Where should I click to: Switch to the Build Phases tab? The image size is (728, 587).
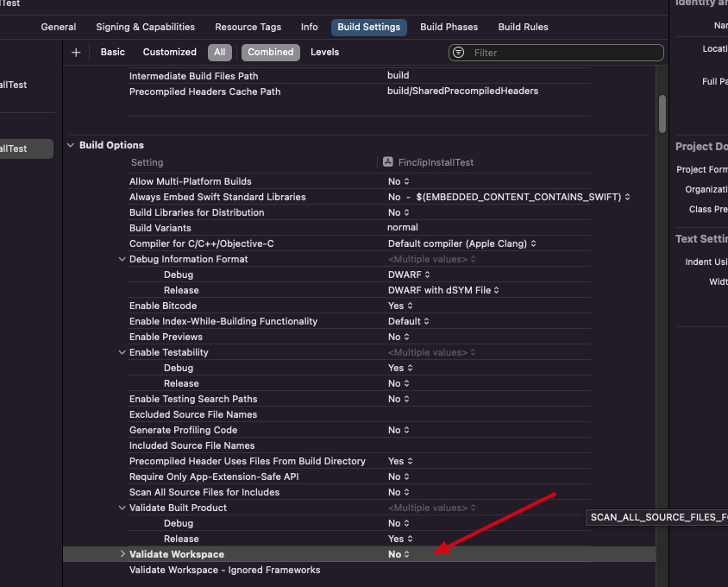point(449,27)
